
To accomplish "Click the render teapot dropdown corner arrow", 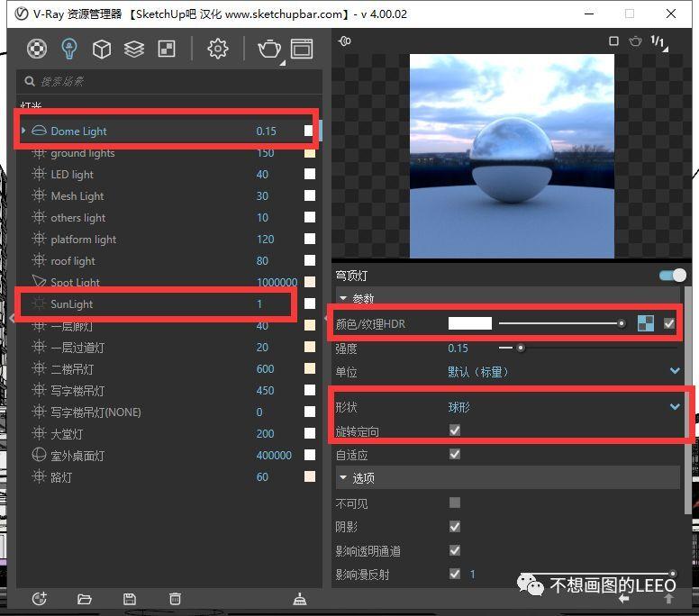I will click(x=283, y=63).
